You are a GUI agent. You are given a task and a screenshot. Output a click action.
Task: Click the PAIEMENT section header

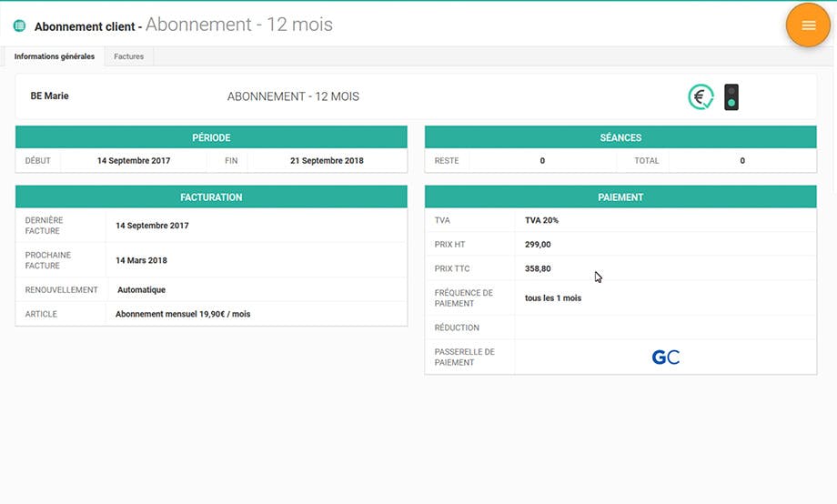pos(620,197)
